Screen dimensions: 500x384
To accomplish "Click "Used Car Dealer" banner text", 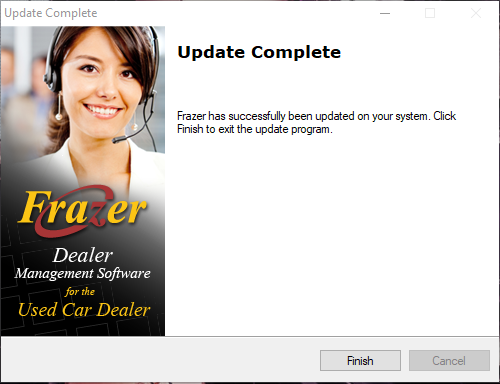I will pyautogui.click(x=84, y=310).
